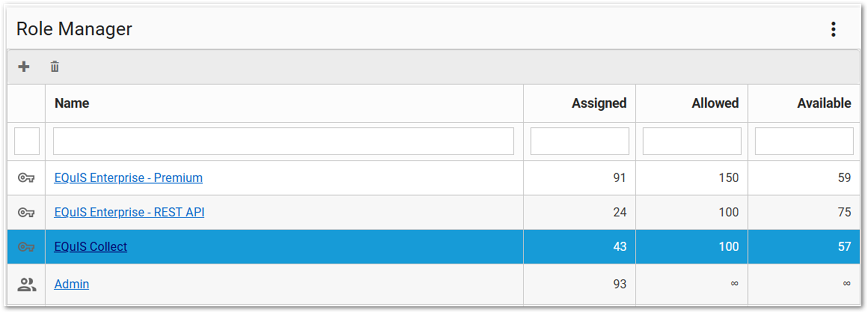Click the small filter box in the icon column

pos(27,141)
